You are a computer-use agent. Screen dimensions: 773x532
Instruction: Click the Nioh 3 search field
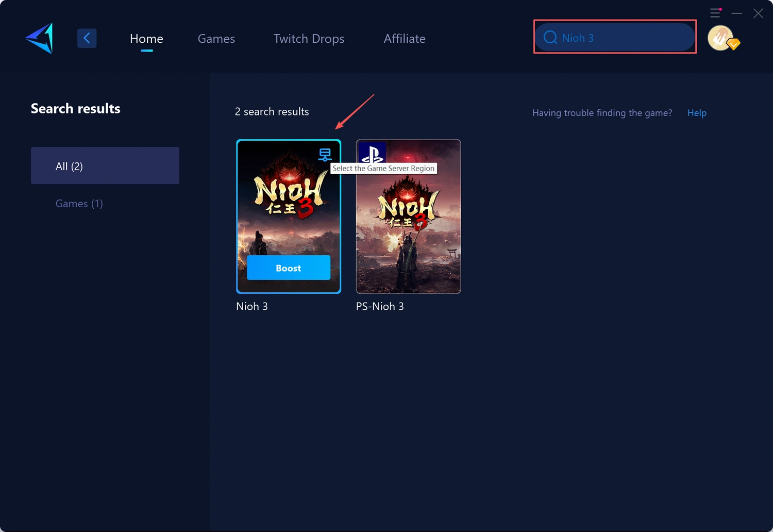(x=624, y=38)
